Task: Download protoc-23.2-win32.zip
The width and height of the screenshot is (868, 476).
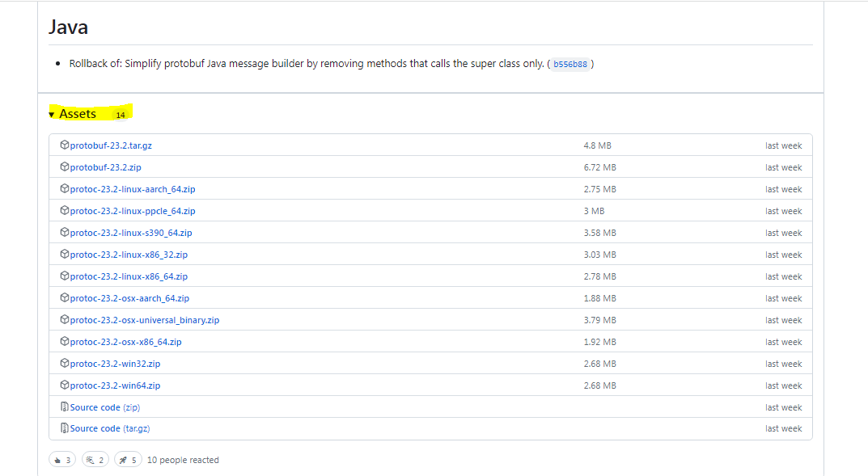Action: pyautogui.click(x=115, y=364)
